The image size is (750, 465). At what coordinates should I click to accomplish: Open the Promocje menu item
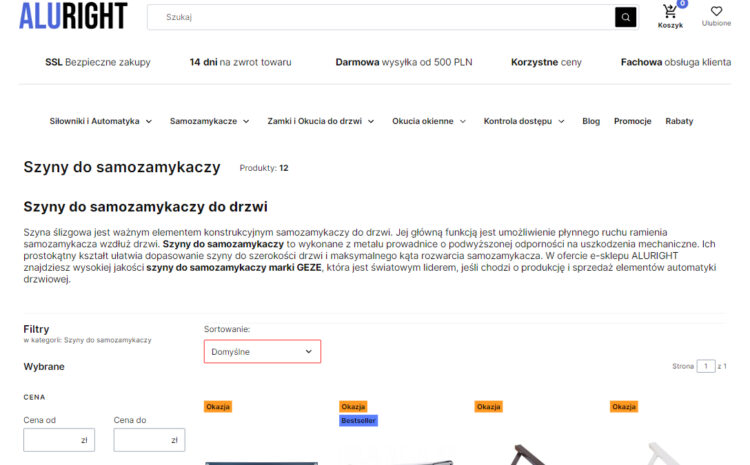(x=632, y=122)
